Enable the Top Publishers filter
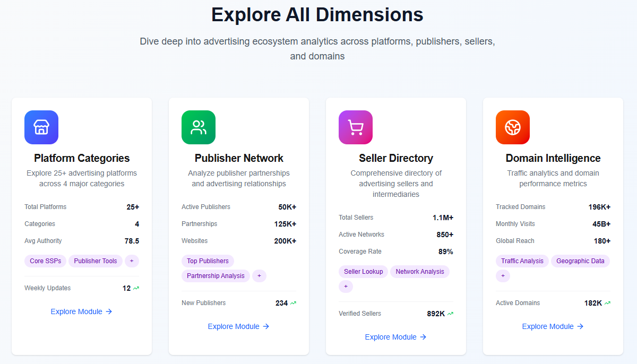This screenshot has width=637, height=364. (208, 261)
